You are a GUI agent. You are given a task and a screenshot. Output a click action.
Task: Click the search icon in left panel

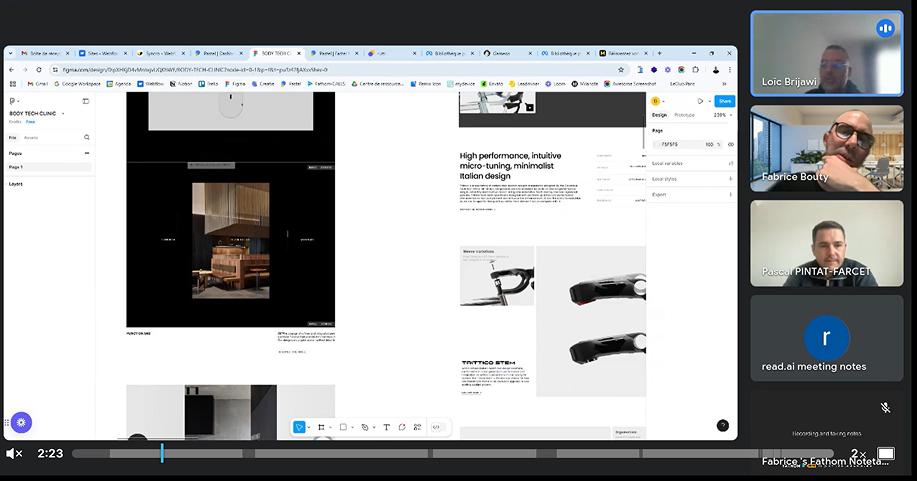pyautogui.click(x=86, y=137)
